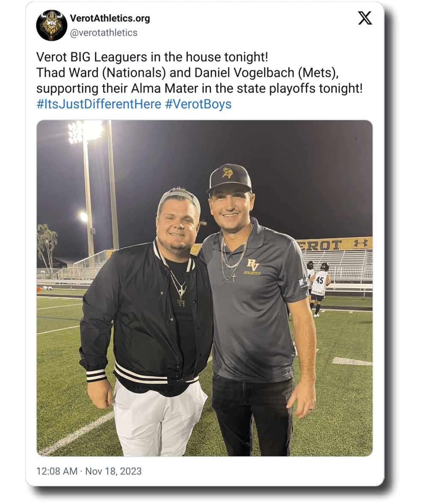Click the @verotathletics handle
Screen dimensions: 426x504
click(x=104, y=33)
